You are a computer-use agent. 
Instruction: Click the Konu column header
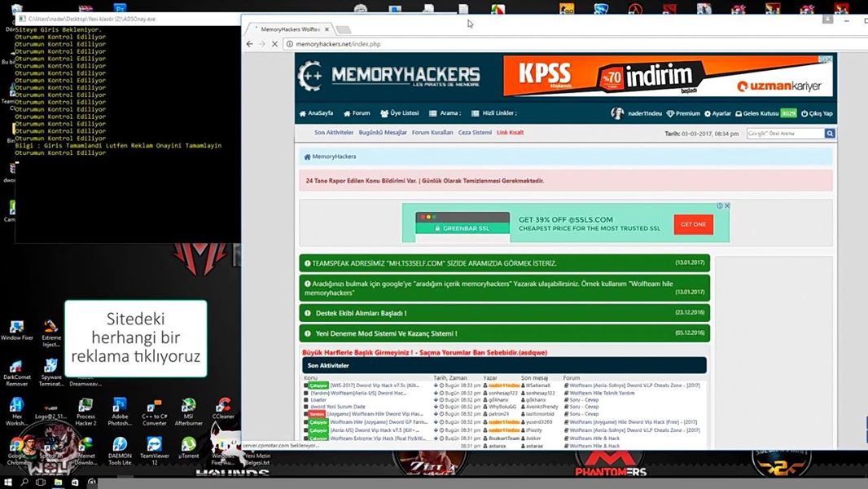310,378
